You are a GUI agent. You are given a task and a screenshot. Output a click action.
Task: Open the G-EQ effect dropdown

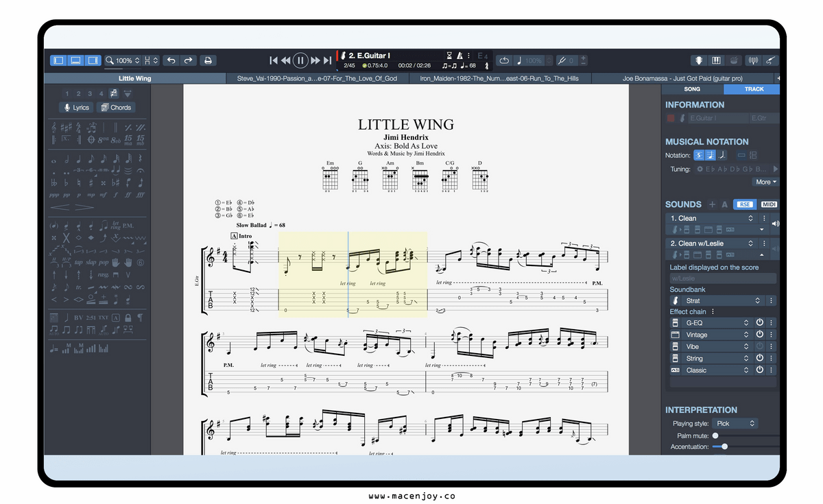(x=717, y=322)
